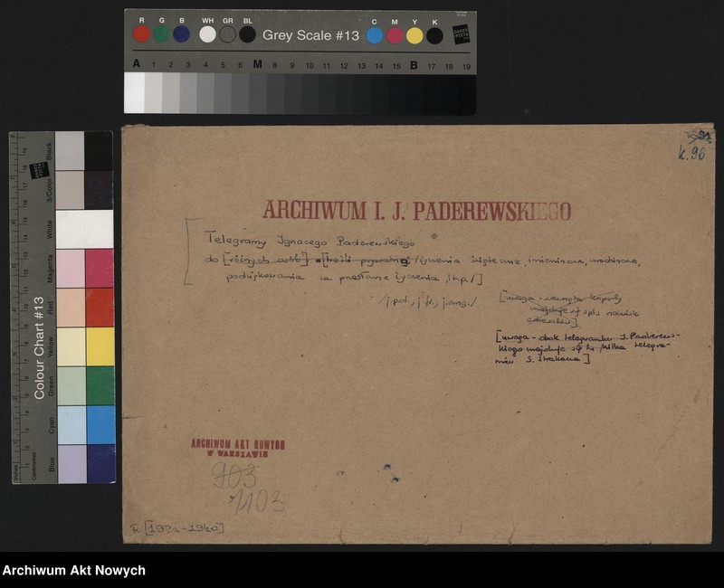Click the black K circle
Viewport: 724px width, 588px height.
click(434, 35)
